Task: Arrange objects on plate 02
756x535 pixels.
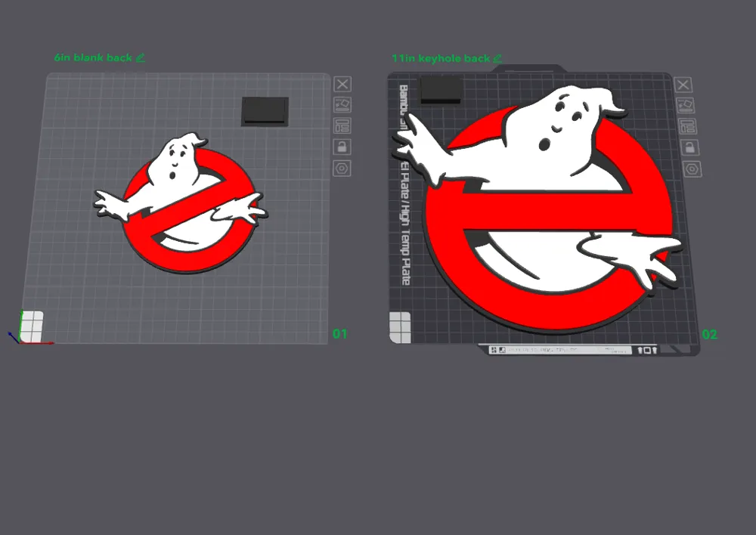Action: (x=687, y=126)
